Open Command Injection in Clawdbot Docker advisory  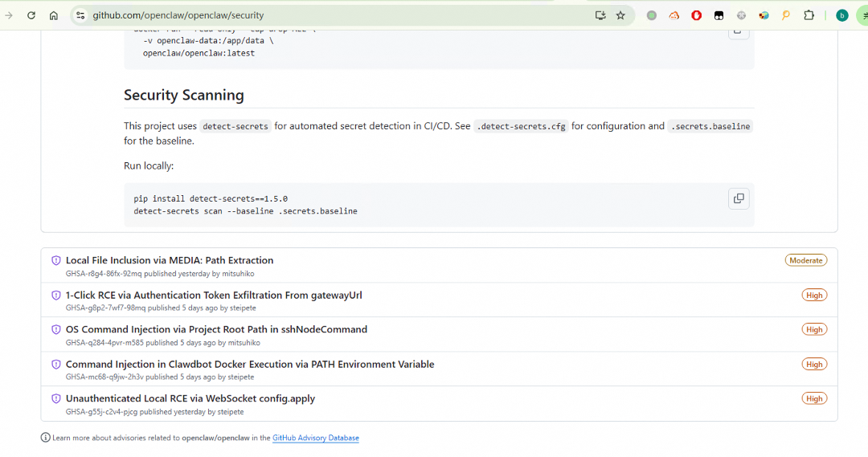pos(250,364)
